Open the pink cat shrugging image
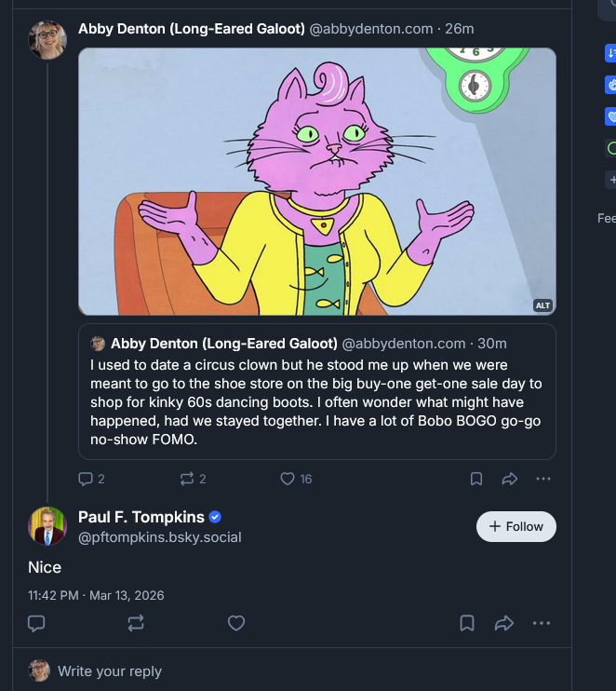Viewport: 616px width, 691px height. 316,182
